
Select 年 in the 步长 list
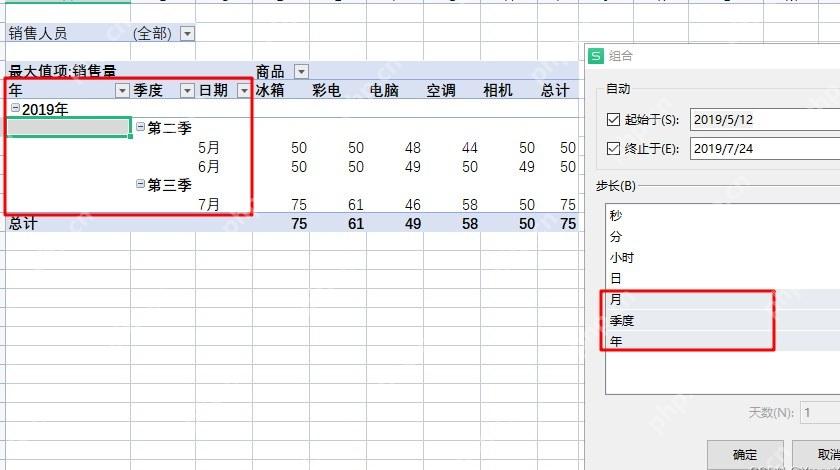(723, 341)
